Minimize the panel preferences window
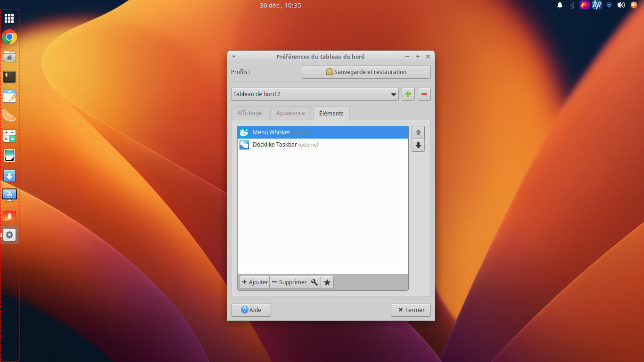 [407, 57]
